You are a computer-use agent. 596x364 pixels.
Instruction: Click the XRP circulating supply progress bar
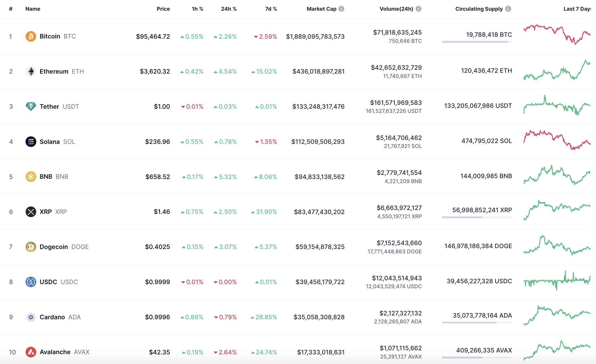[x=477, y=217]
